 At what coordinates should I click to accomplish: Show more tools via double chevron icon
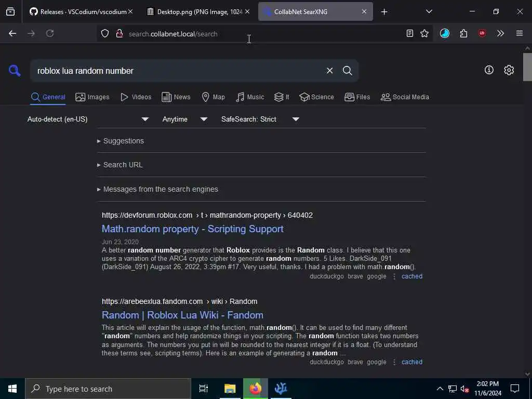tap(500, 33)
